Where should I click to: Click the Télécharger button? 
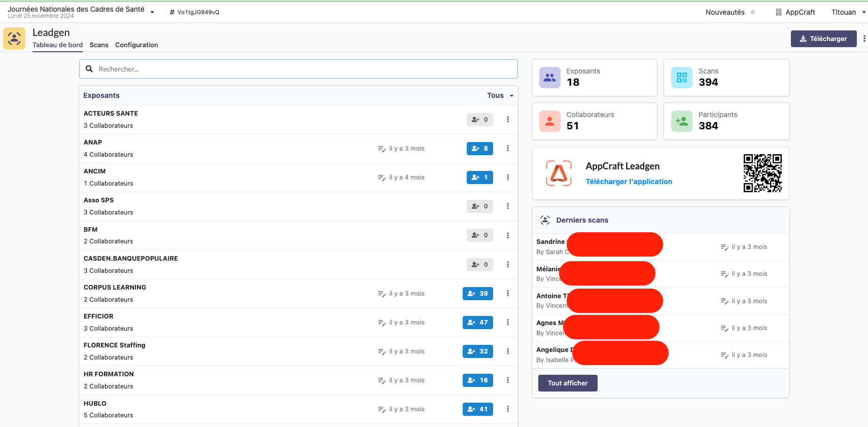(823, 39)
